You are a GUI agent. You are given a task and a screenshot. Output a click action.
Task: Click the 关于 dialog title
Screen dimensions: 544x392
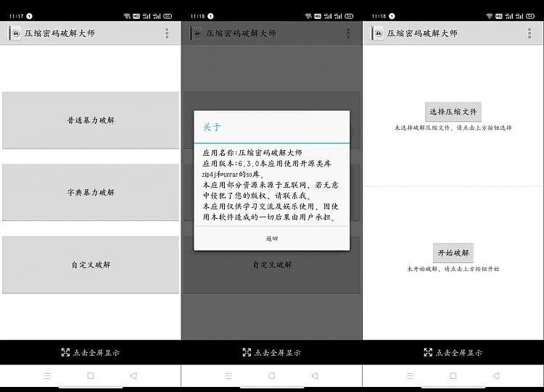[x=212, y=127]
